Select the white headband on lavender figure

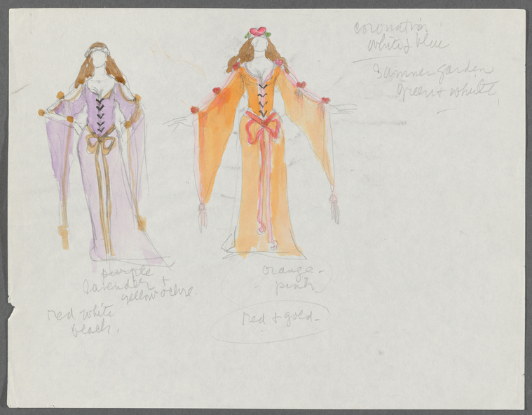(97, 52)
